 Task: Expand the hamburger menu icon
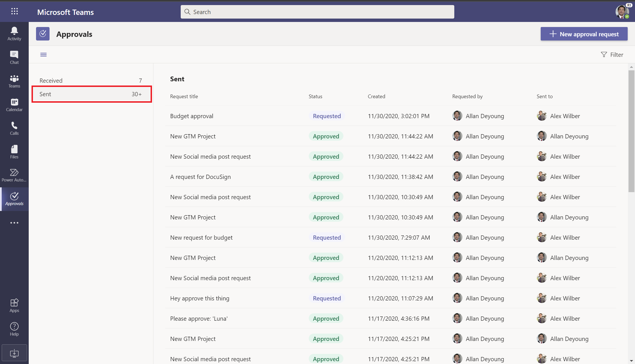[x=44, y=54]
